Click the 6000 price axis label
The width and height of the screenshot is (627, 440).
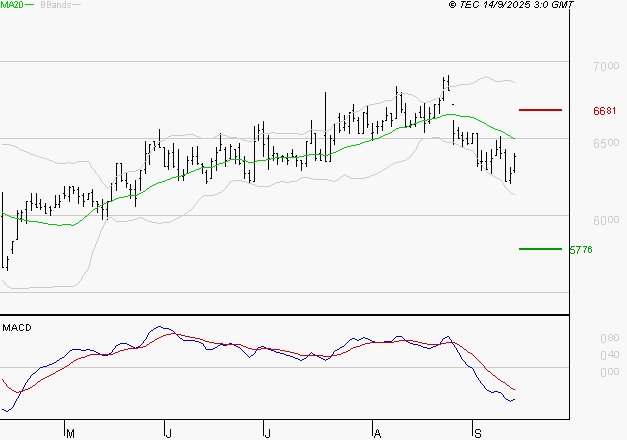606,220
